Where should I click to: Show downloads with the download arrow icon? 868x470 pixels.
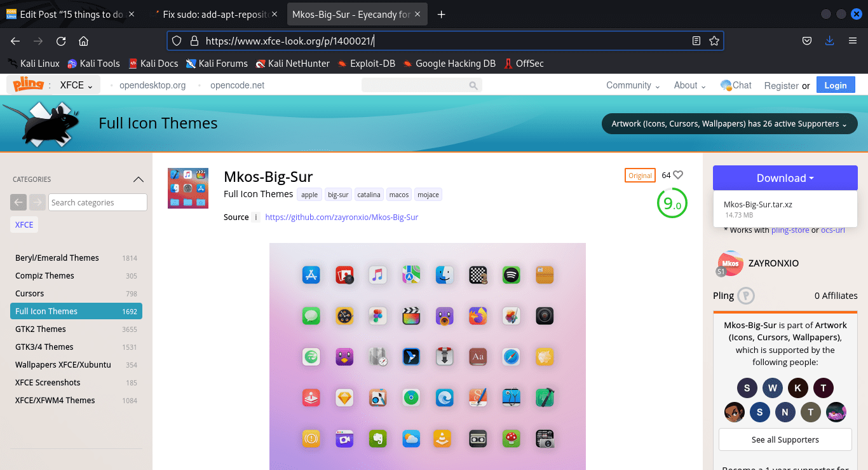click(829, 41)
